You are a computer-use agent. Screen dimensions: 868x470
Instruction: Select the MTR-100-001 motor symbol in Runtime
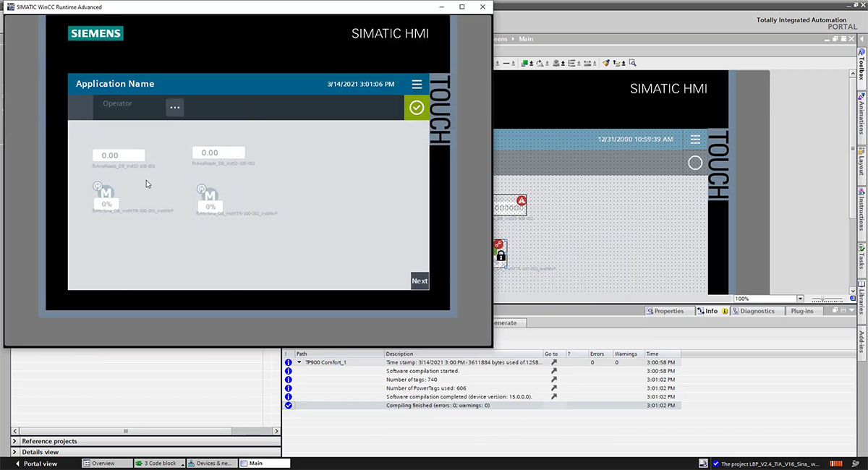tap(105, 192)
